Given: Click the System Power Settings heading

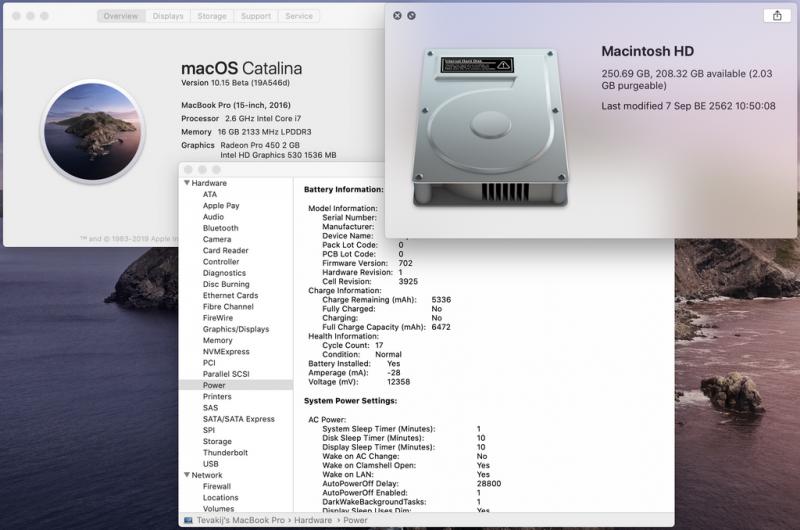Looking at the screenshot, I should point(350,400).
